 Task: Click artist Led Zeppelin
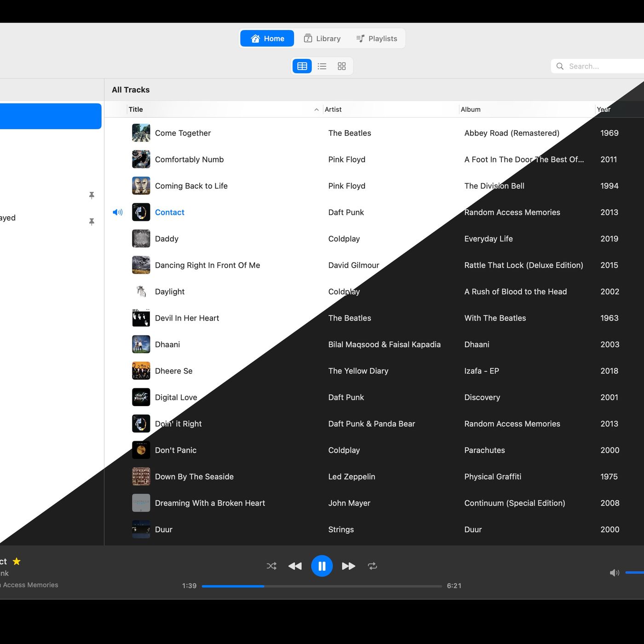pos(351,477)
